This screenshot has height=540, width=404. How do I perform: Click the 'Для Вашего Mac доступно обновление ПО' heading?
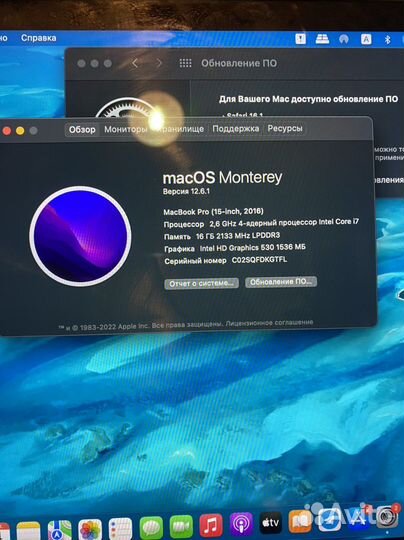tap(308, 99)
